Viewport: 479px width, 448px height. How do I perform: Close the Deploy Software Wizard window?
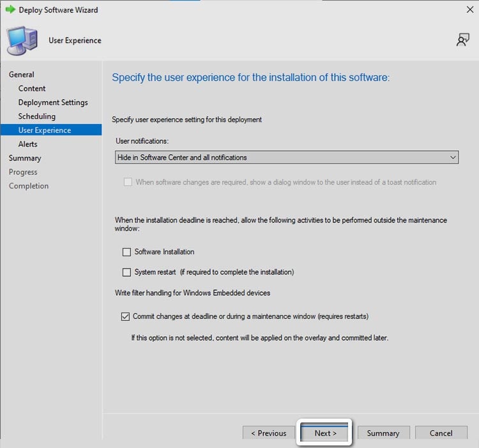470,10
